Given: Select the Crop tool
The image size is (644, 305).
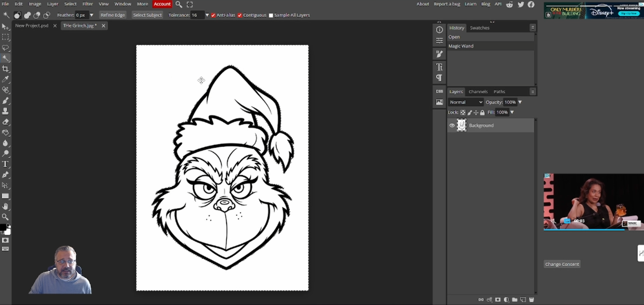Looking at the screenshot, I should pyautogui.click(x=5, y=69).
